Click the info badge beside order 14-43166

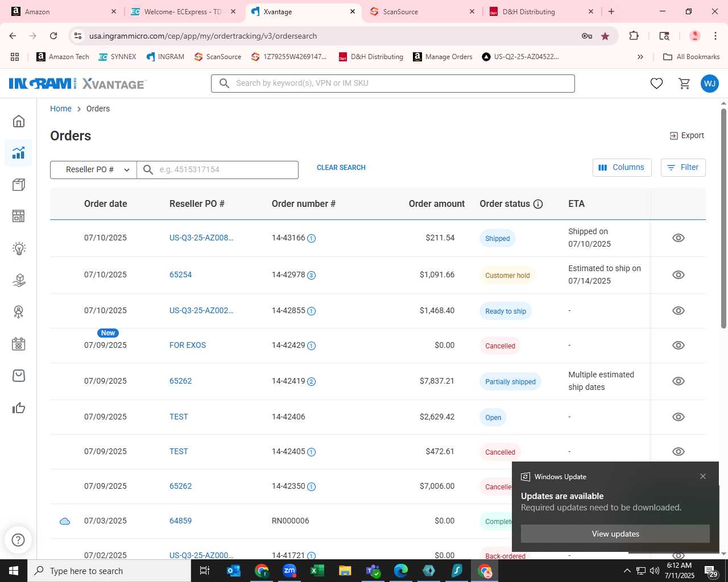coord(312,238)
